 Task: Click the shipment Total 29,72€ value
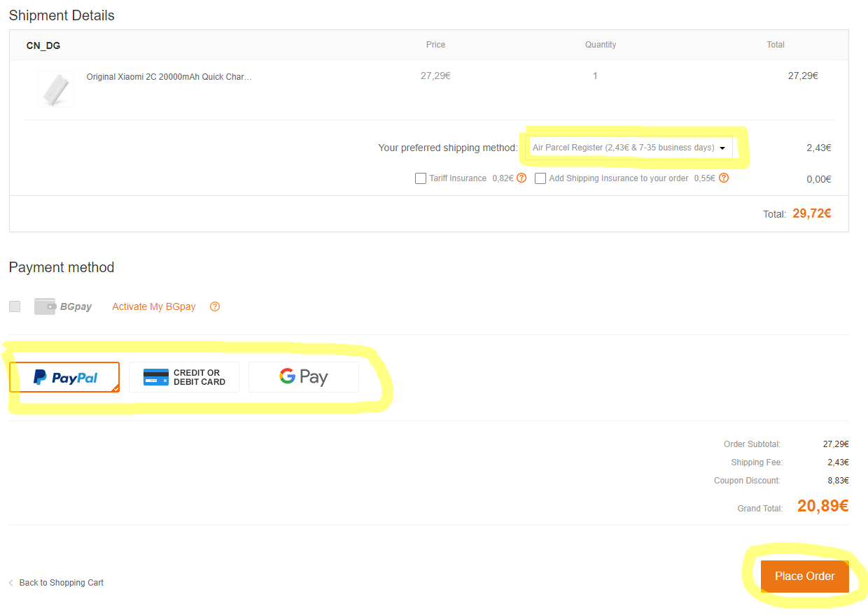(x=811, y=213)
